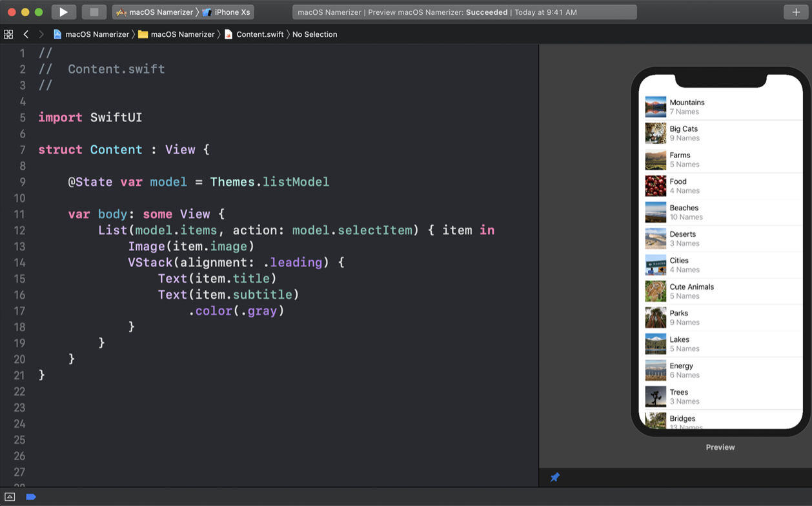Click the build status activity bar
The width and height of the screenshot is (812, 506).
point(464,12)
